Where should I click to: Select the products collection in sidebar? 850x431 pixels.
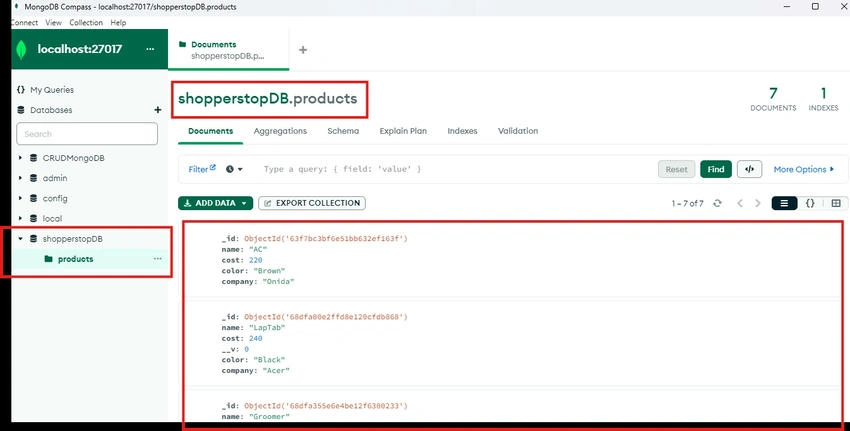pos(75,259)
